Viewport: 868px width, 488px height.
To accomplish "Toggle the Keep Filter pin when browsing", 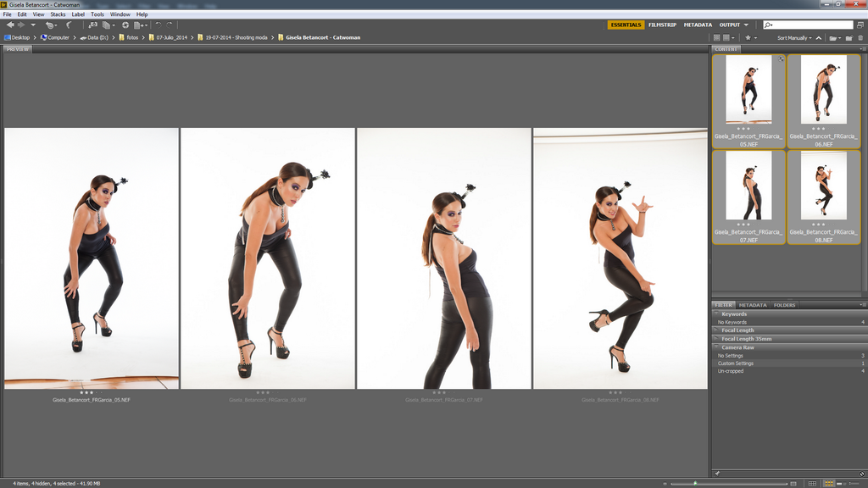I will [x=717, y=473].
